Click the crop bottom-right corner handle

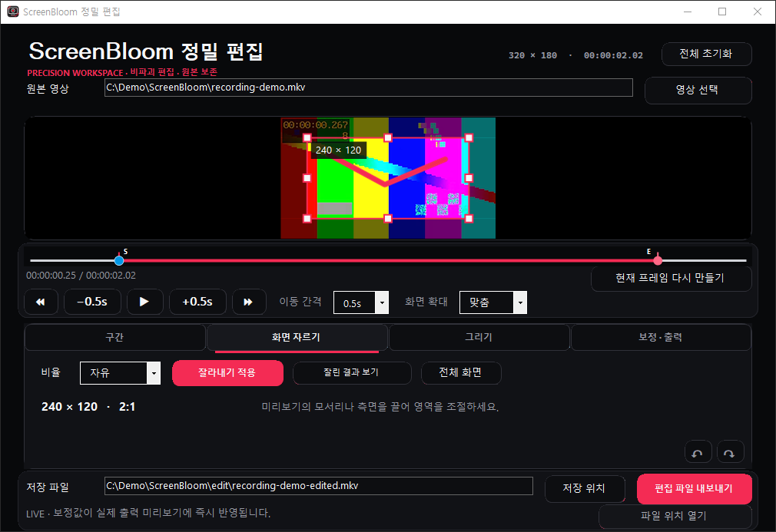tap(469, 218)
